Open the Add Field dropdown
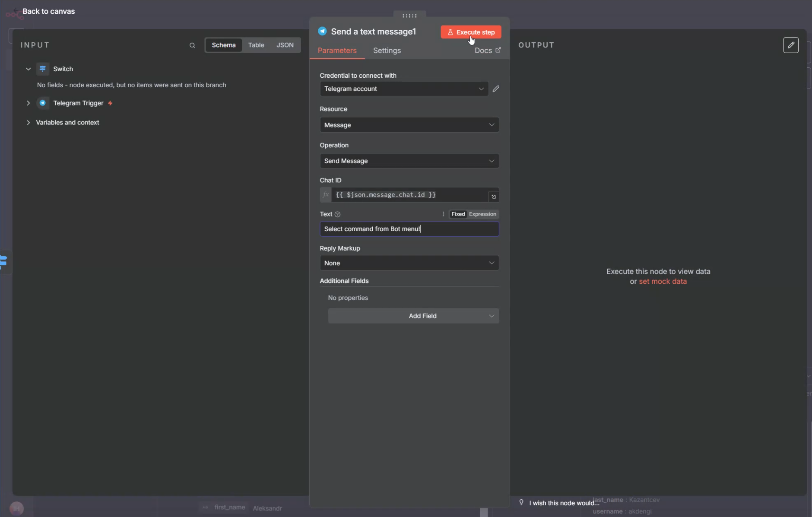 413,316
